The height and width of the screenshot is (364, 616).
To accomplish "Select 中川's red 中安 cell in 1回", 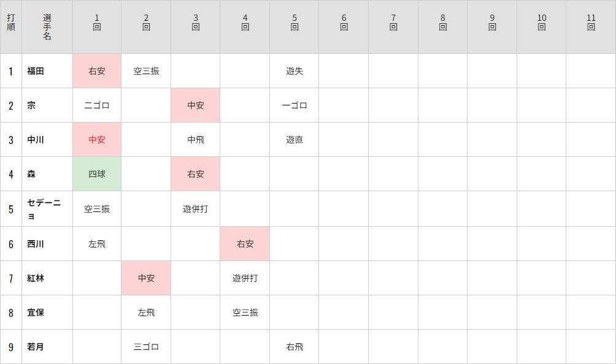I will click(x=97, y=140).
